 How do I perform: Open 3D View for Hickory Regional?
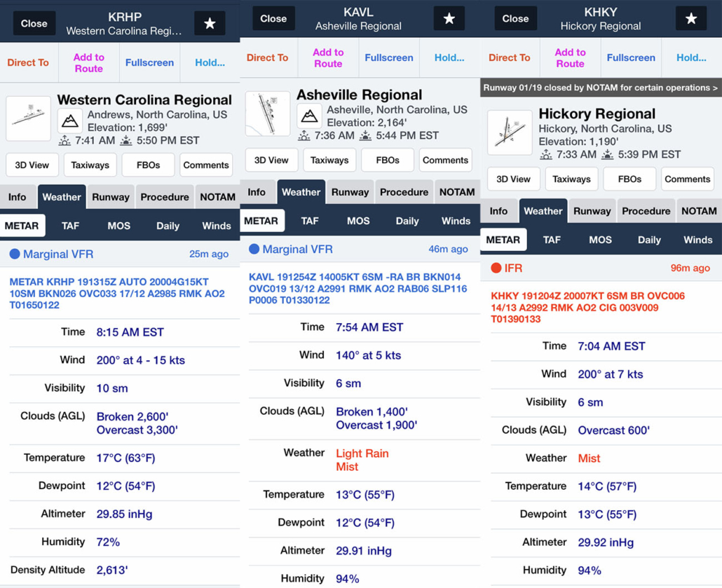pos(513,179)
